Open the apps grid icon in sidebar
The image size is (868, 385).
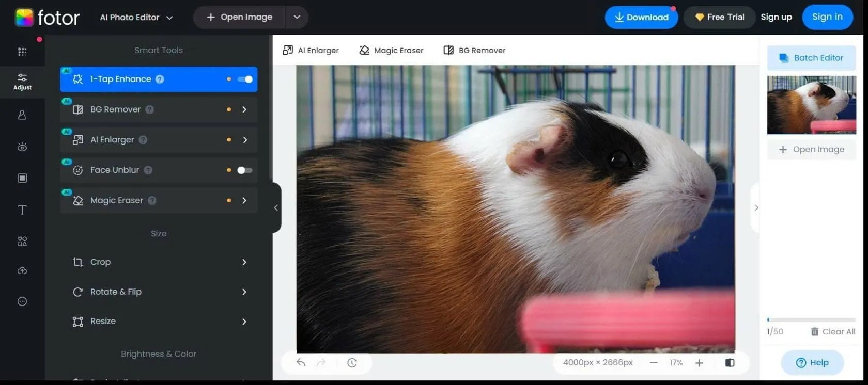(22, 52)
